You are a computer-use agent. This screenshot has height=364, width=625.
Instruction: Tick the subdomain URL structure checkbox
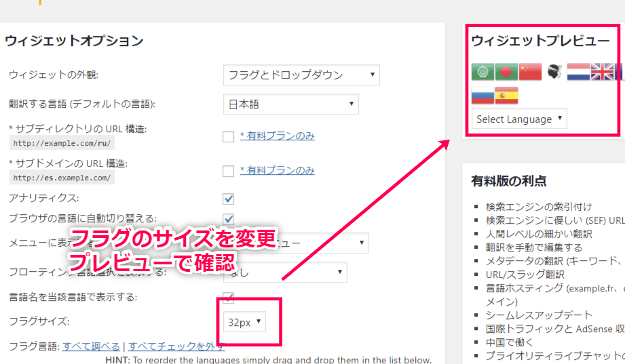229,171
